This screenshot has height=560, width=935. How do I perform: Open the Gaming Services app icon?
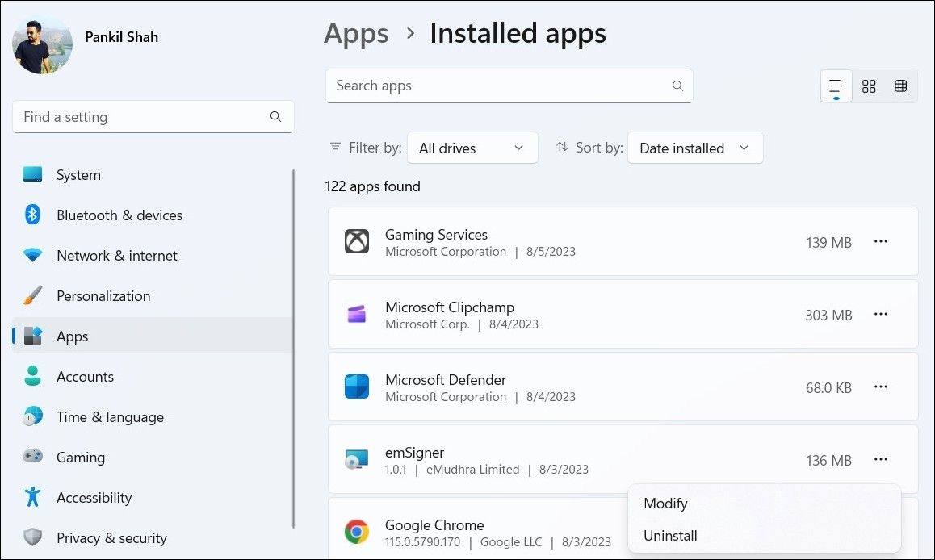356,241
